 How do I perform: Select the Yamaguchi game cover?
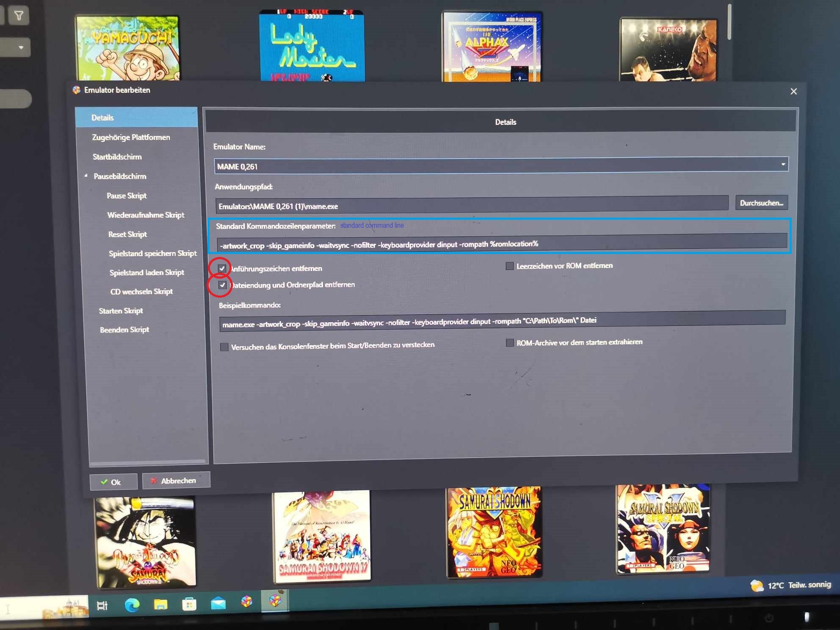pyautogui.click(x=127, y=48)
